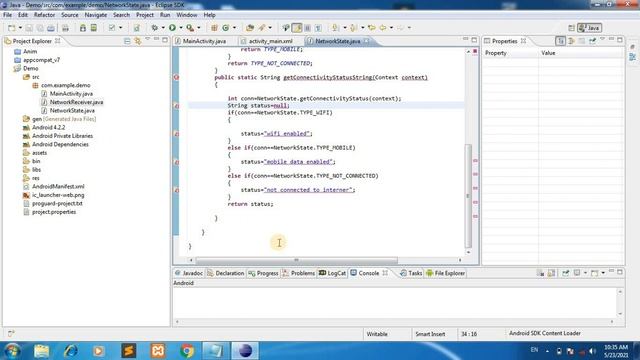Open Properties view menu triangle
640x360 pixels.
[x=602, y=40]
